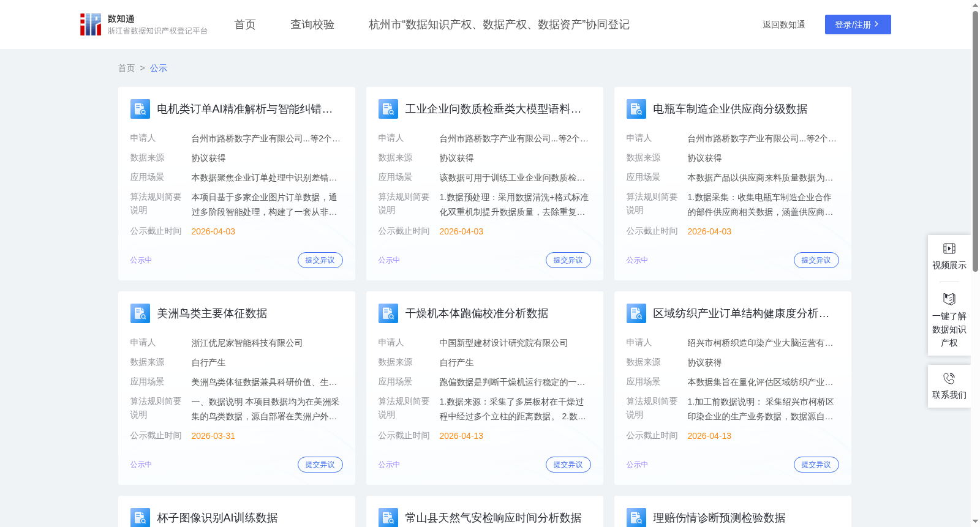Click the document icon for 杯子图像识别AI训练数据
The image size is (980, 527).
pyautogui.click(x=140, y=518)
